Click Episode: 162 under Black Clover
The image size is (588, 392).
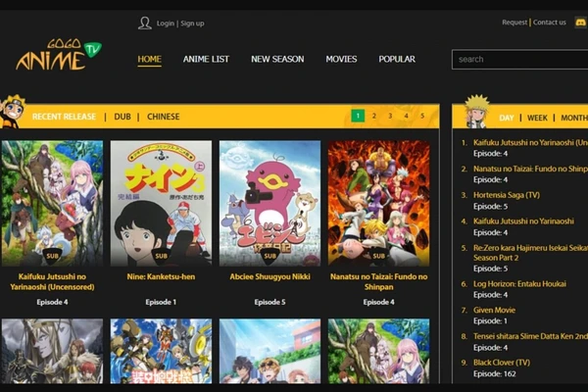pyautogui.click(x=494, y=374)
